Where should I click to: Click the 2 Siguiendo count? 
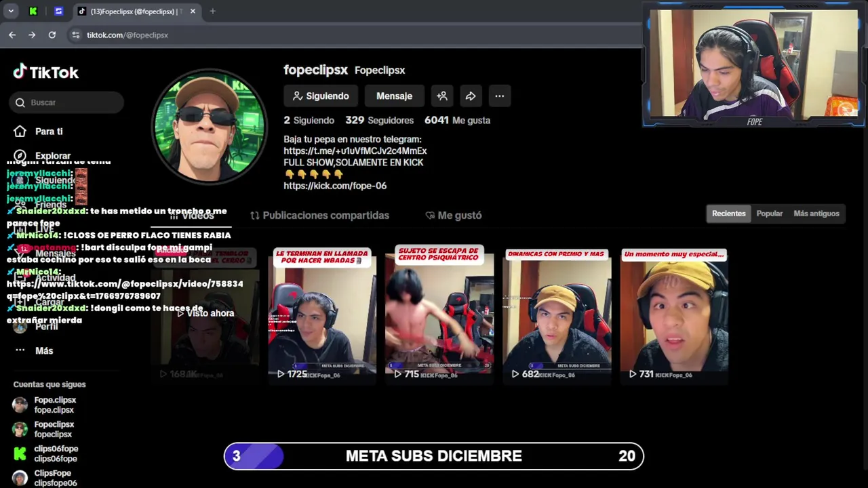[309, 120]
